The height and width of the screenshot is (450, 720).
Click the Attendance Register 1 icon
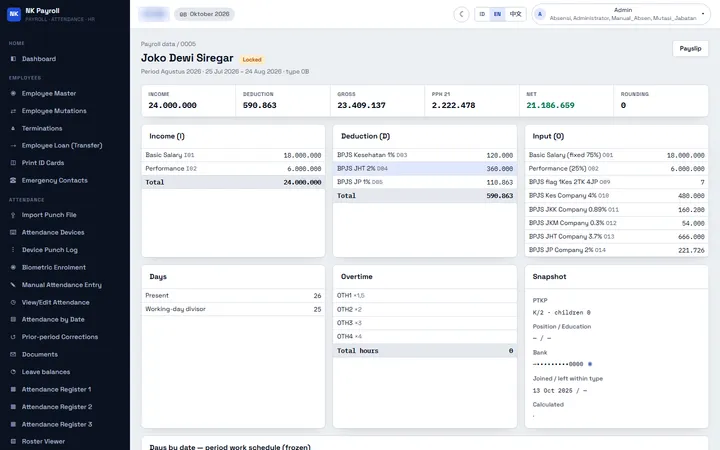[13, 389]
